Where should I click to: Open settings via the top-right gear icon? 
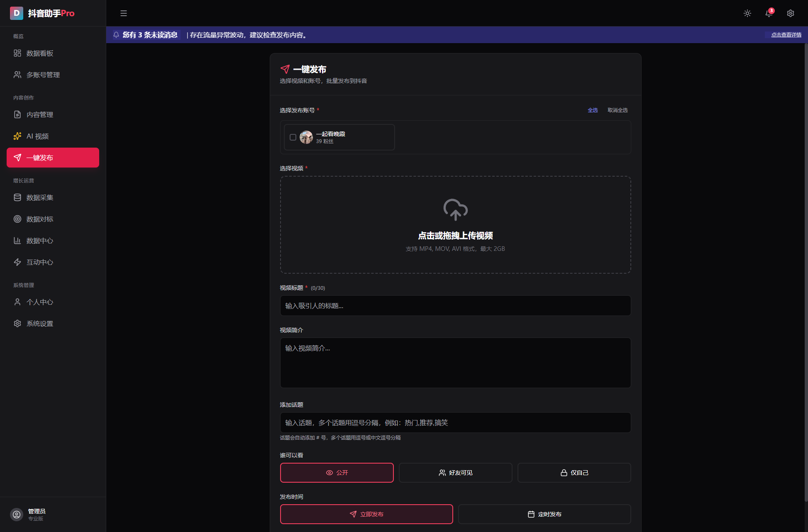[x=790, y=13]
